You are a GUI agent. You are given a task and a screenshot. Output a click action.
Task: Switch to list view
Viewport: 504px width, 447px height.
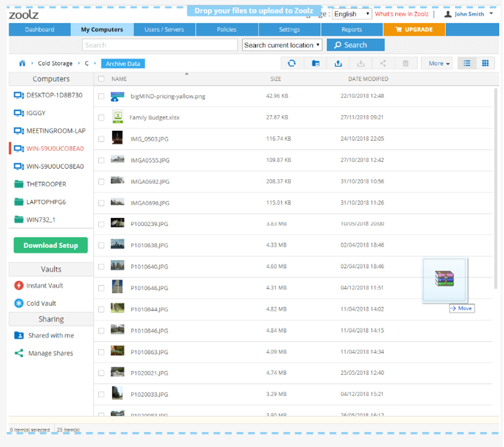click(x=467, y=63)
